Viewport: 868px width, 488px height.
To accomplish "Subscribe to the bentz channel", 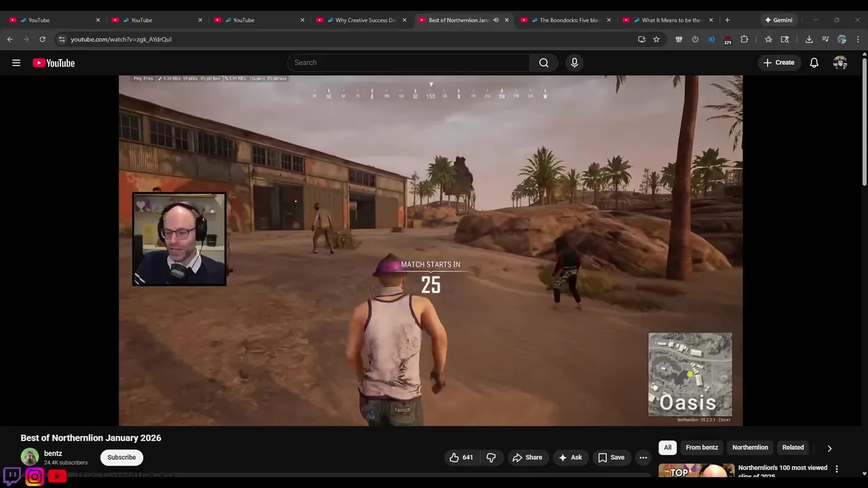I will pos(121,457).
